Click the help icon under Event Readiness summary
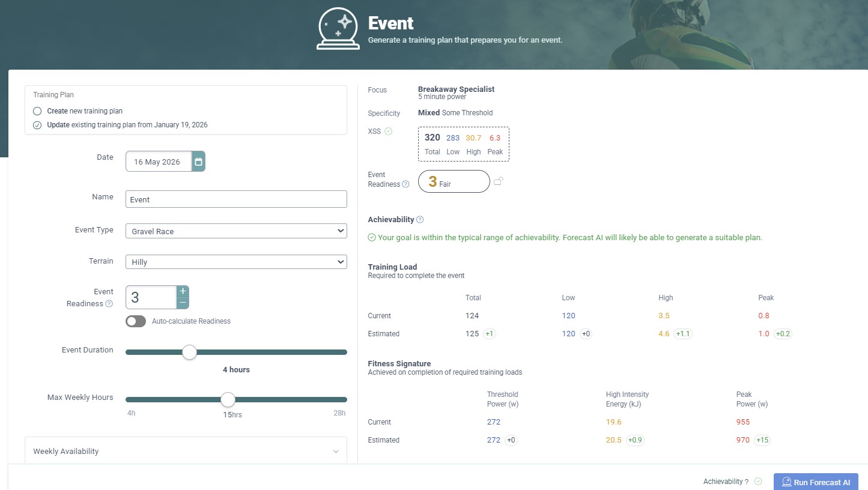The image size is (868, 490). pos(405,184)
